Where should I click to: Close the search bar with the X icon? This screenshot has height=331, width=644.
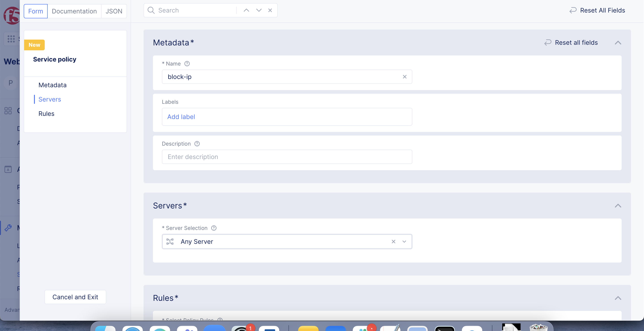pyautogui.click(x=270, y=10)
